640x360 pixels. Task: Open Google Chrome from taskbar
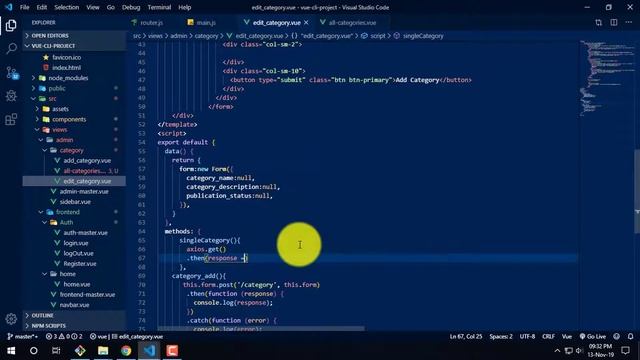pyautogui.click(x=126, y=351)
